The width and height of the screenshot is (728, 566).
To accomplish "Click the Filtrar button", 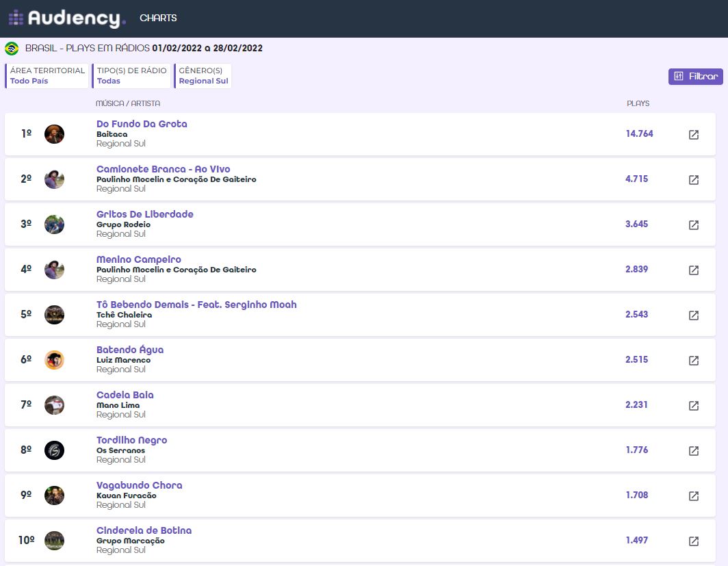I will (695, 77).
